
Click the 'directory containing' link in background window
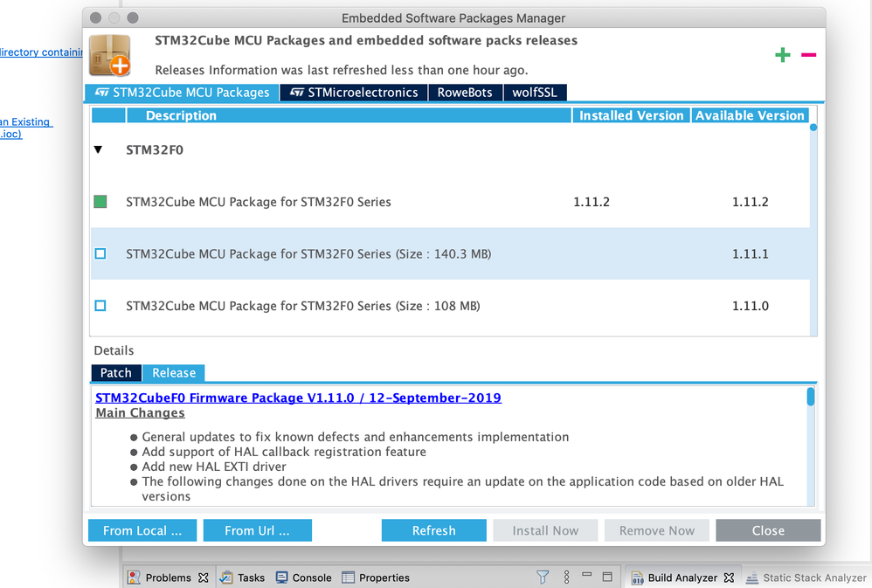coord(41,52)
